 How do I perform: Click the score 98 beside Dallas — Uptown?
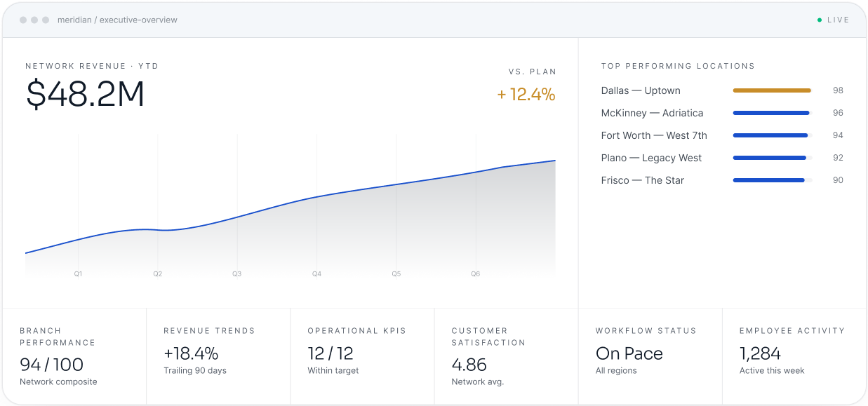click(x=838, y=90)
